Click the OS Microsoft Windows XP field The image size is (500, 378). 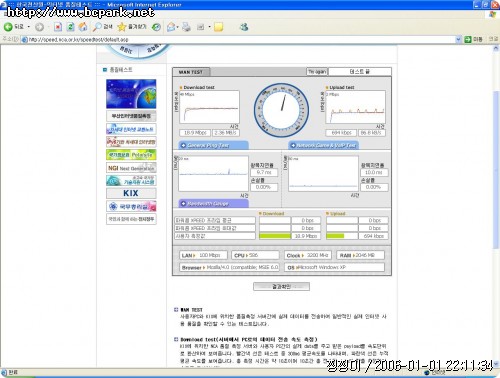[x=334, y=267]
